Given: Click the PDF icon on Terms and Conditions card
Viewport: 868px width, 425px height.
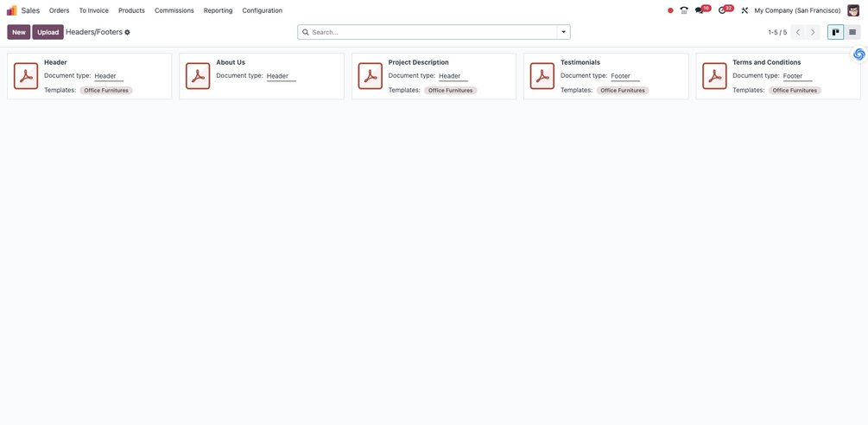Looking at the screenshot, I should pyautogui.click(x=714, y=76).
